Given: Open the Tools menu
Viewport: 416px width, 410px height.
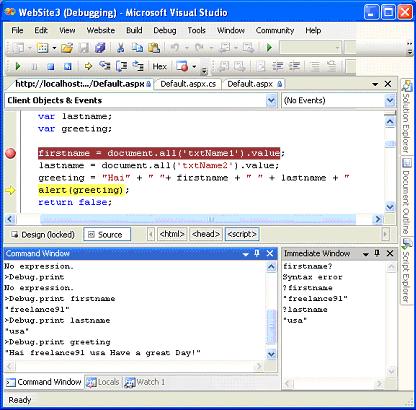Looking at the screenshot, I should pos(196,30).
